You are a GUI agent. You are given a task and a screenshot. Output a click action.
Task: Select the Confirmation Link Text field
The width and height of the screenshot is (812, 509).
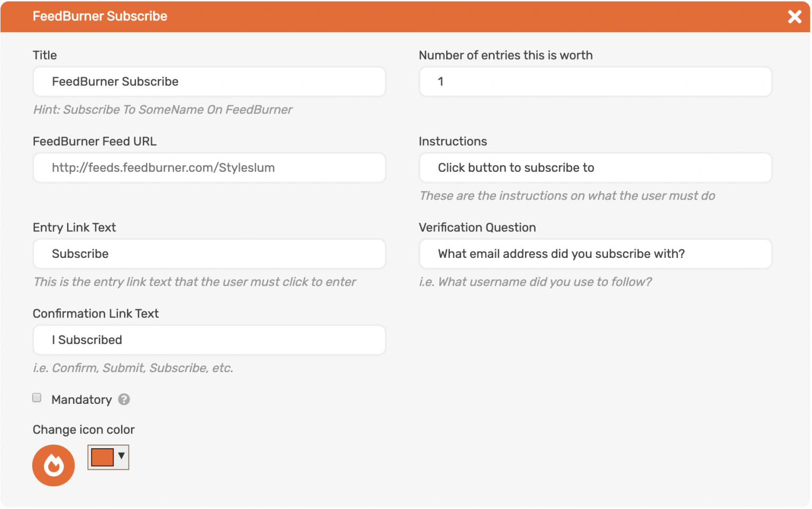pyautogui.click(x=209, y=340)
